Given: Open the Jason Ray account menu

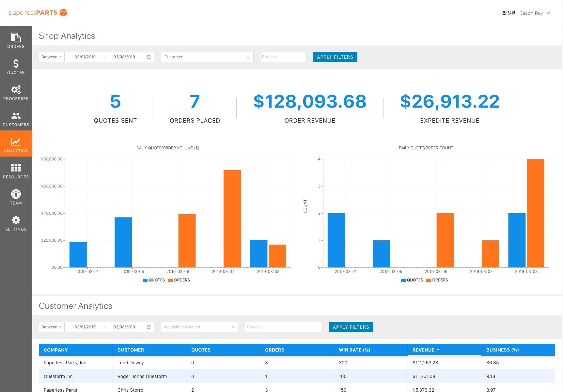Looking at the screenshot, I should click(x=535, y=13).
